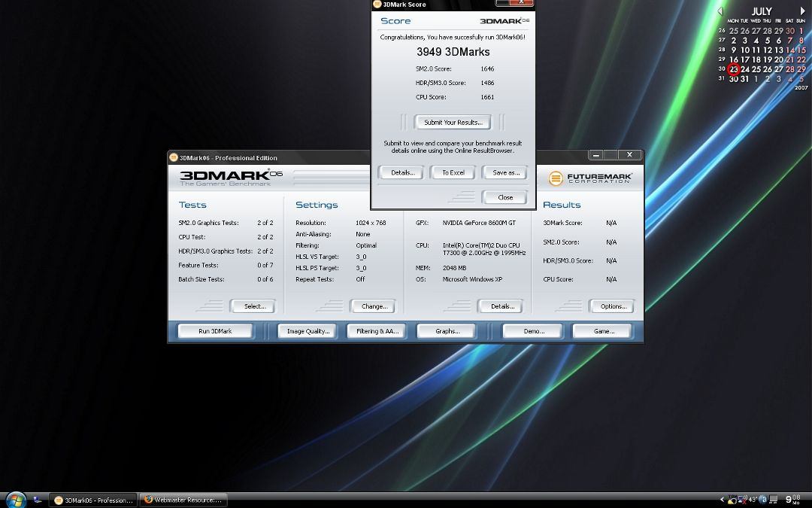Click the Resolution value 1024 x 768
Image resolution: width=812 pixels, height=508 pixels.
[x=371, y=223]
